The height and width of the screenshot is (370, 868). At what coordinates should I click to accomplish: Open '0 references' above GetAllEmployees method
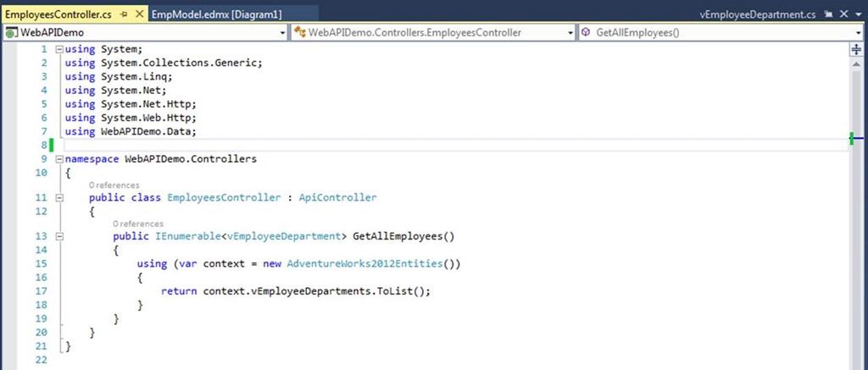(138, 224)
